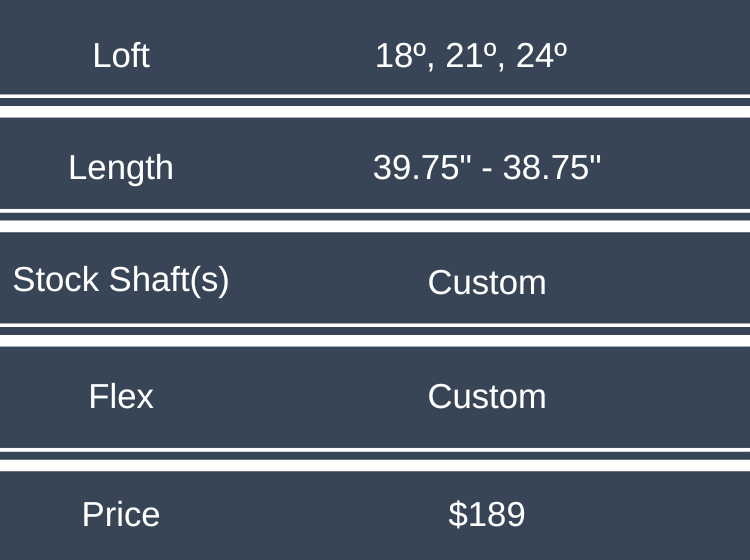The height and width of the screenshot is (560, 750).
Task: Click the Length row label
Action: (121, 167)
